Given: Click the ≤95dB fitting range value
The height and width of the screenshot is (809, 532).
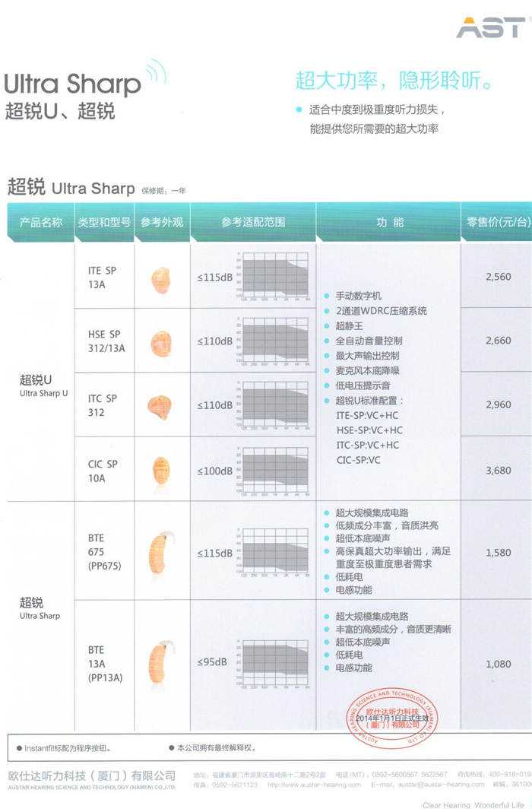Looking at the screenshot, I should pyautogui.click(x=212, y=661).
